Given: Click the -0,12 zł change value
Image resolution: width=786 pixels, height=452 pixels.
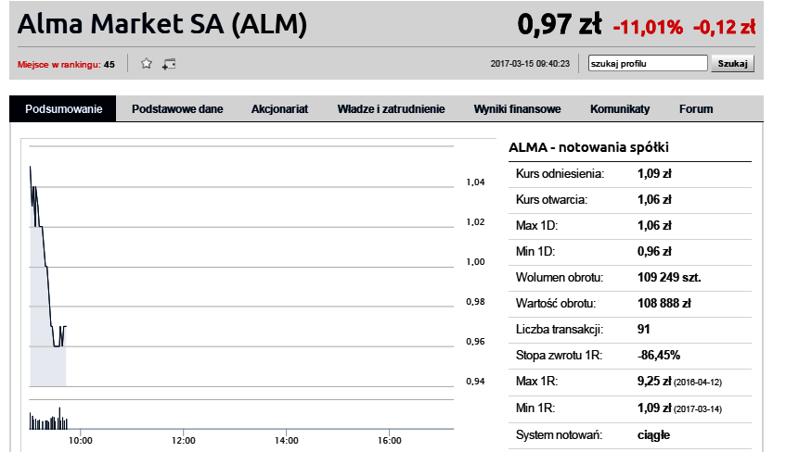Looking at the screenshot, I should [x=724, y=27].
